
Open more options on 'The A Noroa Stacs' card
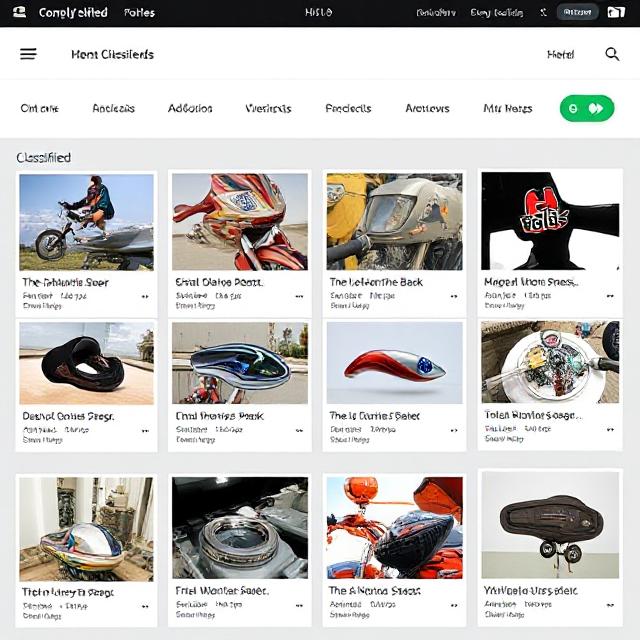[453, 606]
